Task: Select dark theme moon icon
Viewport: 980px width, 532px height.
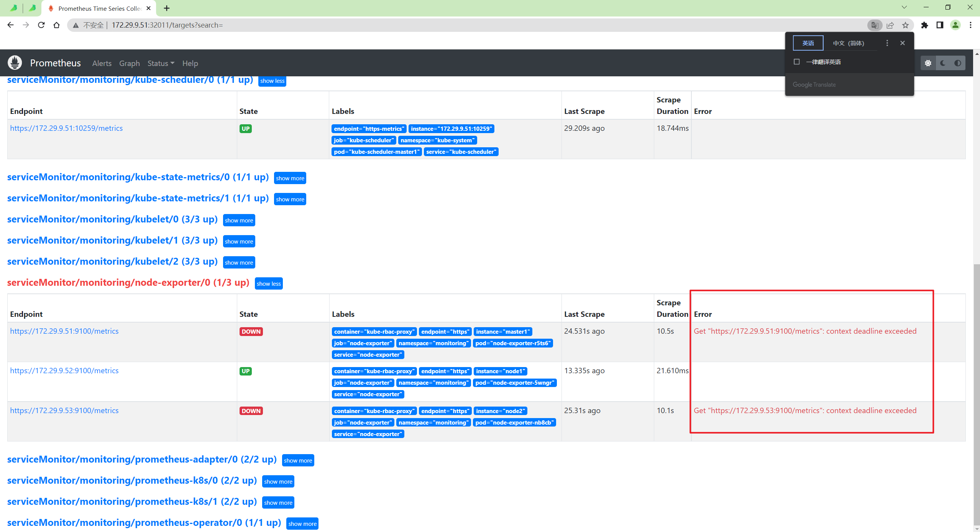Action: pyautogui.click(x=943, y=63)
